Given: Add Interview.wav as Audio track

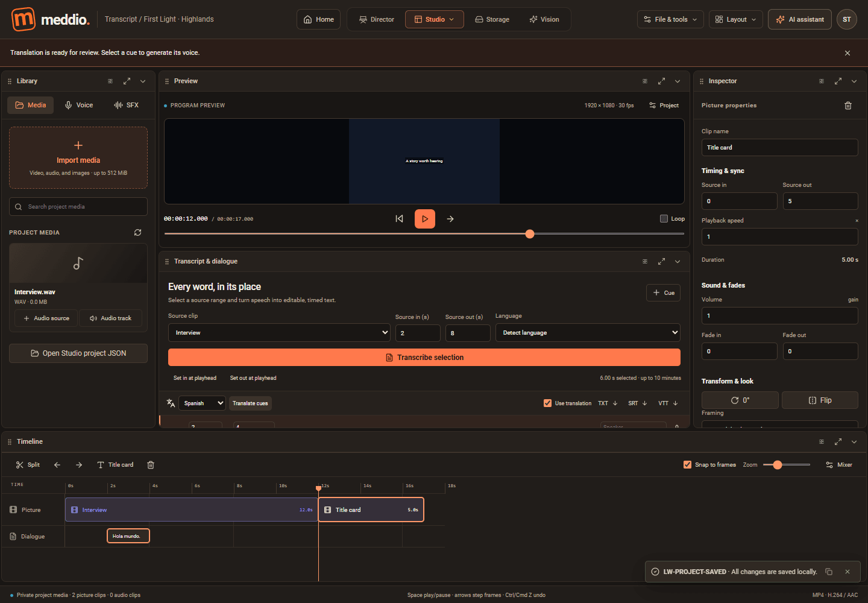Looking at the screenshot, I should (x=110, y=318).
